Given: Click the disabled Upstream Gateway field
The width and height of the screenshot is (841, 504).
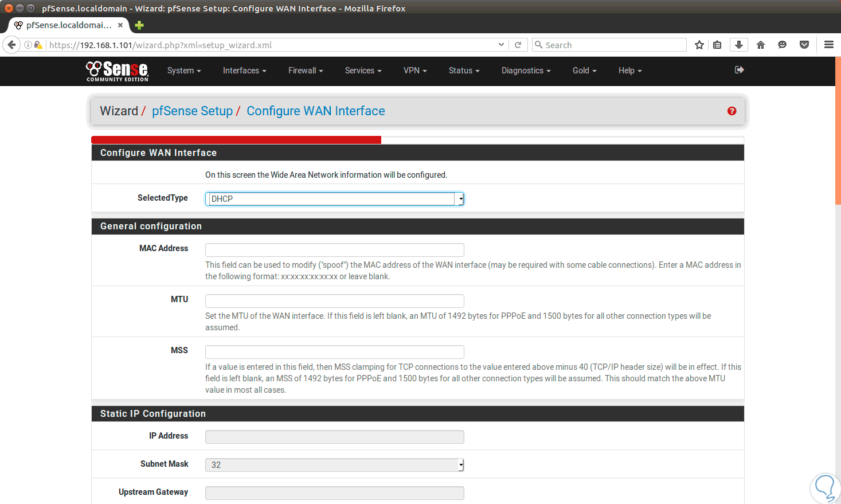Looking at the screenshot, I should 335,493.
